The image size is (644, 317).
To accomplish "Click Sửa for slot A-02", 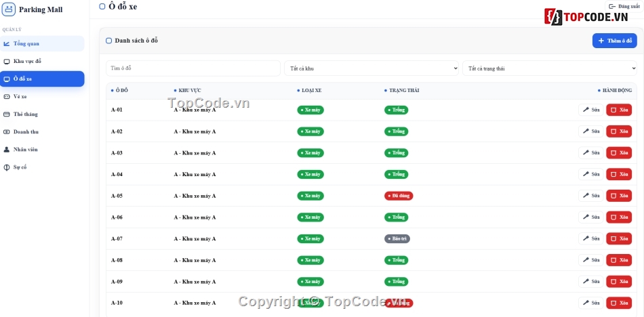I will click(591, 131).
